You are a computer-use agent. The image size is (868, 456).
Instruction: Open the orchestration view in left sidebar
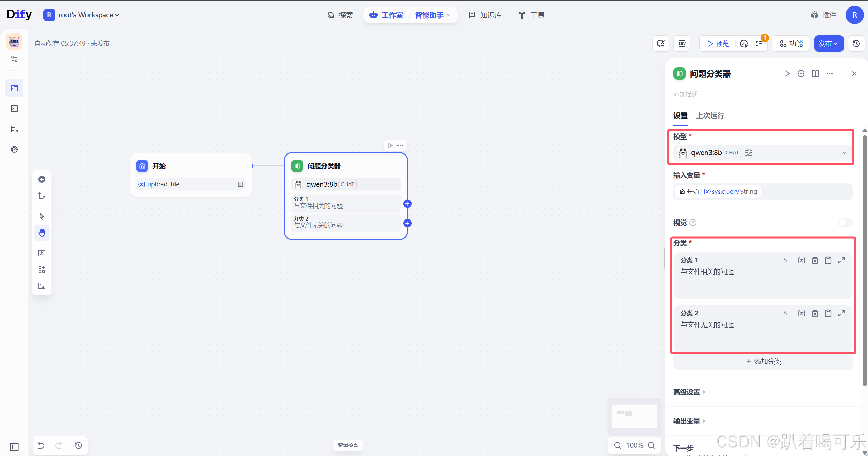coord(14,88)
